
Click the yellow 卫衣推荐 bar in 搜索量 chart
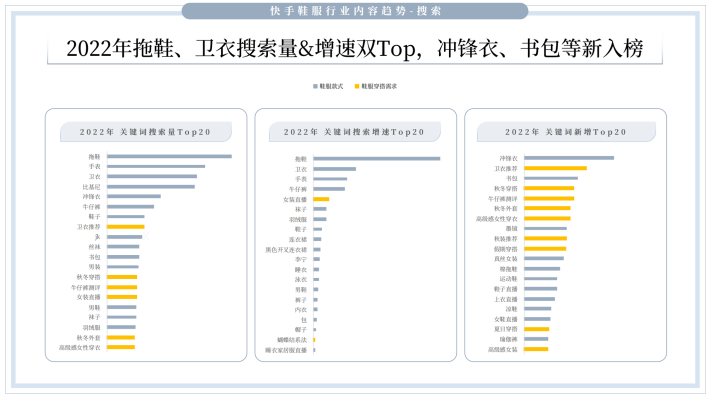pyautogui.click(x=126, y=227)
